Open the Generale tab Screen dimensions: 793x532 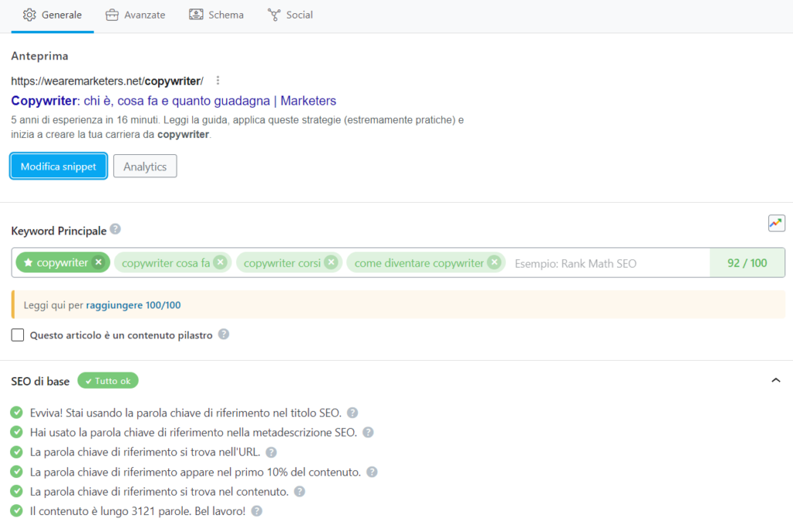click(x=53, y=14)
